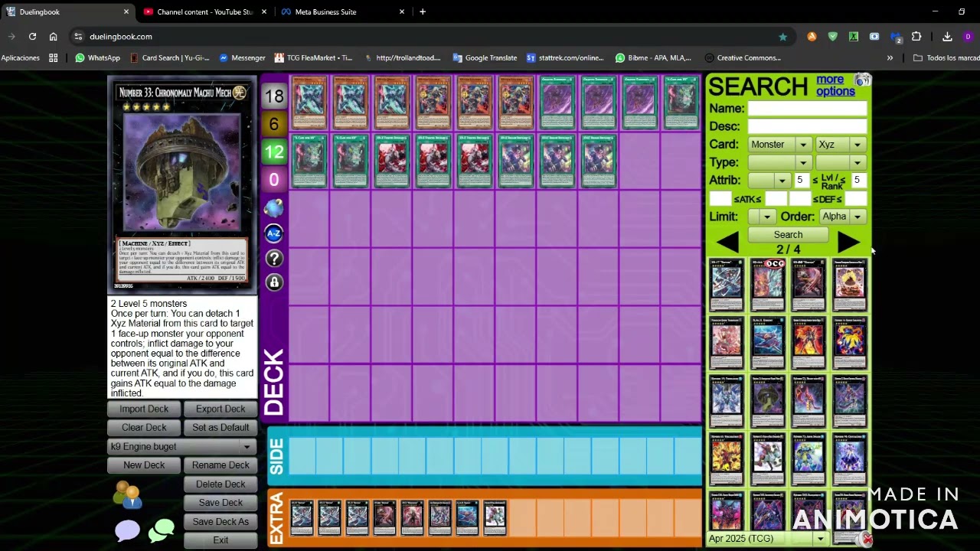This screenshot has height=551, width=980.
Task: Go to previous search results page arrow
Action: 727,243
